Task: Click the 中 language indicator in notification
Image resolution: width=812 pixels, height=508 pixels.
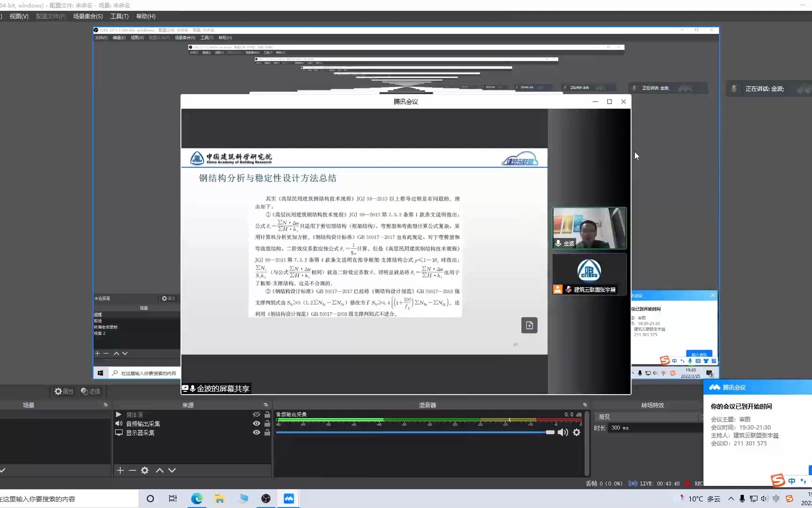Action: 792,481
